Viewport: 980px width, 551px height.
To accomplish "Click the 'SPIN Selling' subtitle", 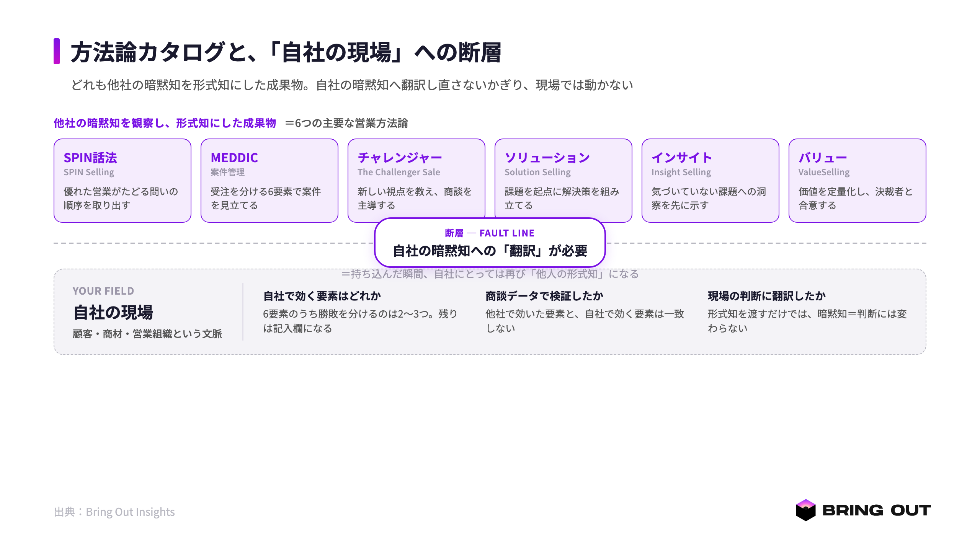I will click(x=89, y=172).
